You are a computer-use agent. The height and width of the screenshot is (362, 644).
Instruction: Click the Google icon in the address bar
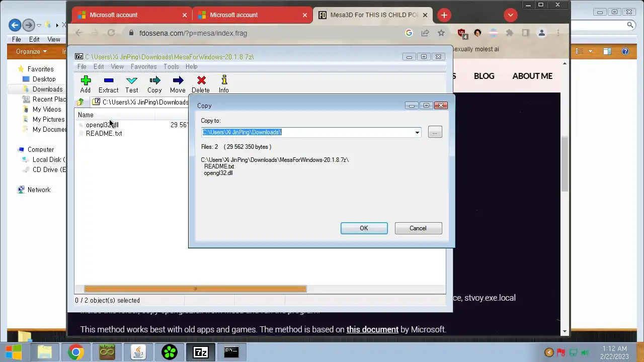[x=409, y=33]
